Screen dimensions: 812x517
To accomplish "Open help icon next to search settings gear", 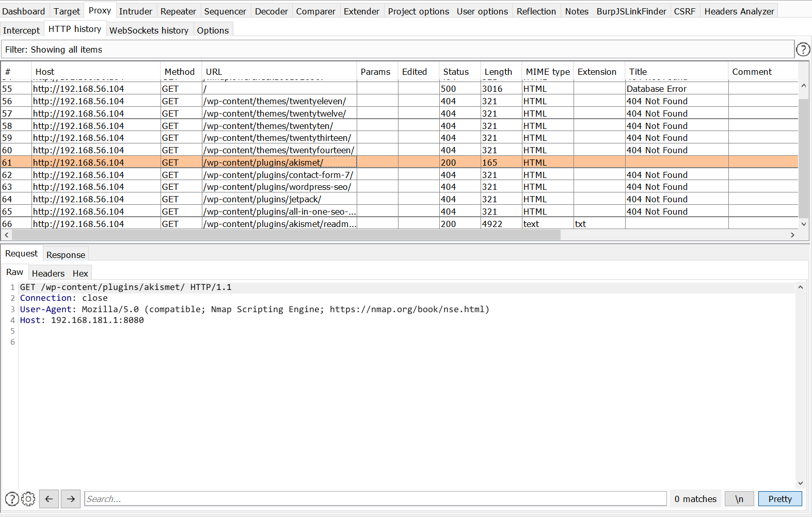I will click(x=12, y=499).
